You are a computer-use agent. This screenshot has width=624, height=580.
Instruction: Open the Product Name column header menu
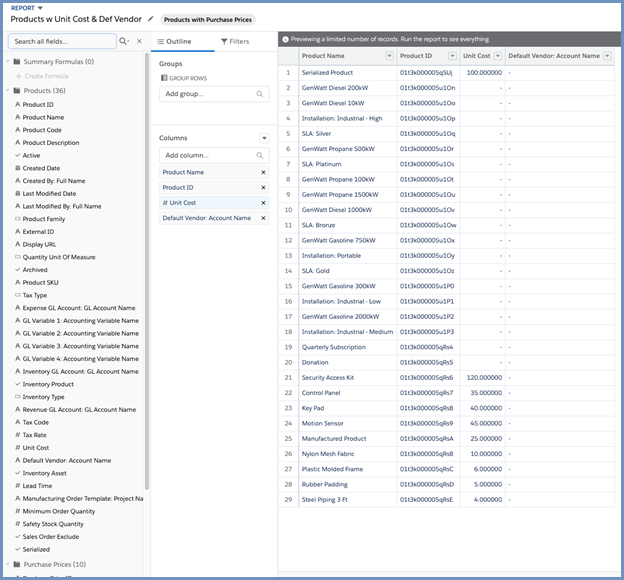(x=390, y=56)
